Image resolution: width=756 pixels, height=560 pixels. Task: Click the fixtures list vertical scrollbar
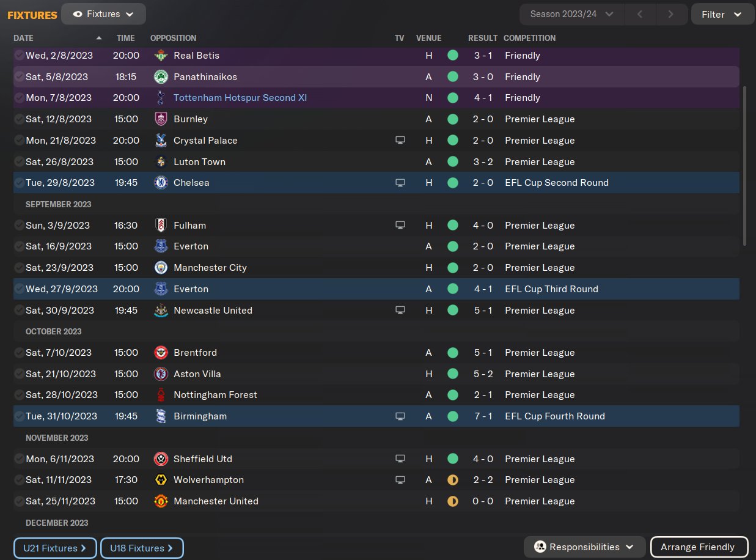[744, 165]
